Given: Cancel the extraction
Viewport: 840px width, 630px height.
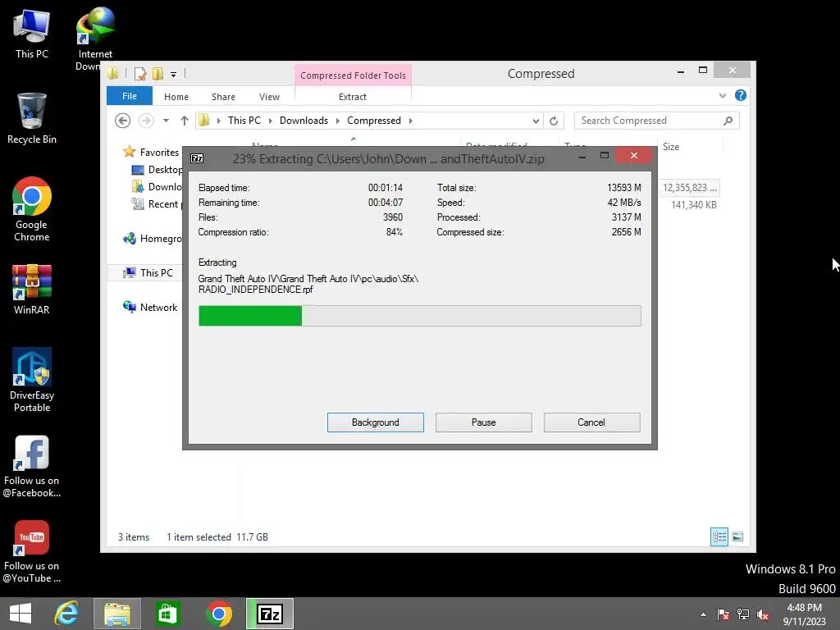Looking at the screenshot, I should 591,422.
